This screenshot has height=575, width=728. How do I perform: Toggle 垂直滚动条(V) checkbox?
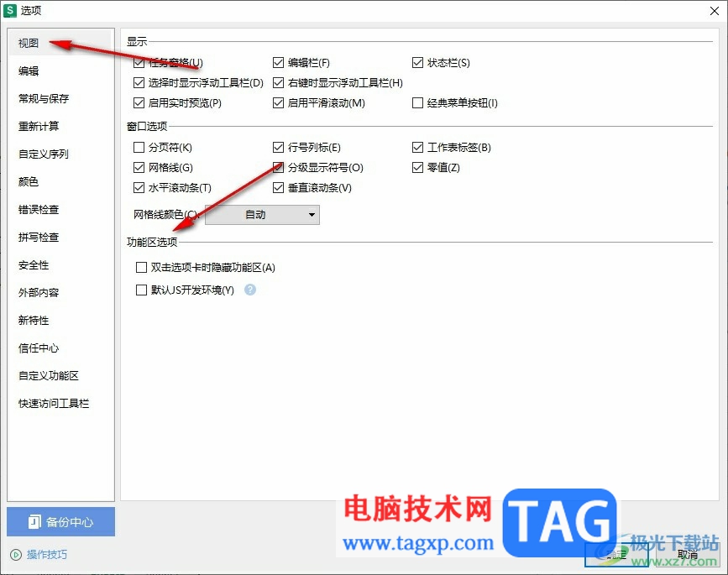(x=278, y=187)
